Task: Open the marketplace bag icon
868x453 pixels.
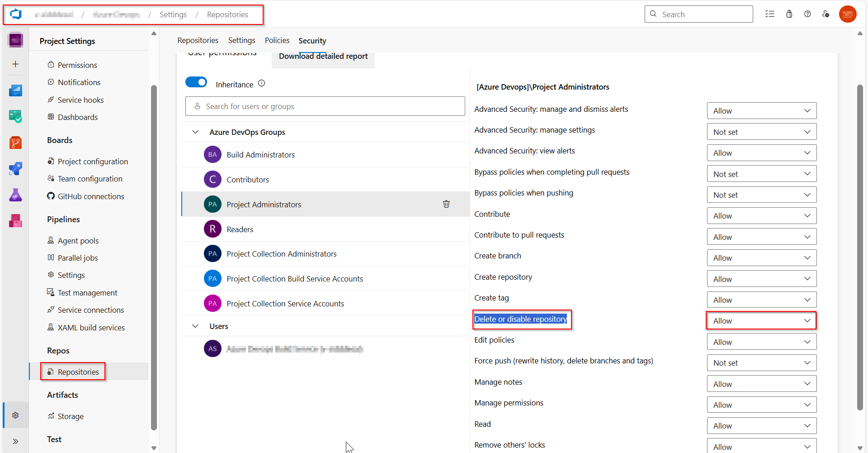Action: point(789,14)
